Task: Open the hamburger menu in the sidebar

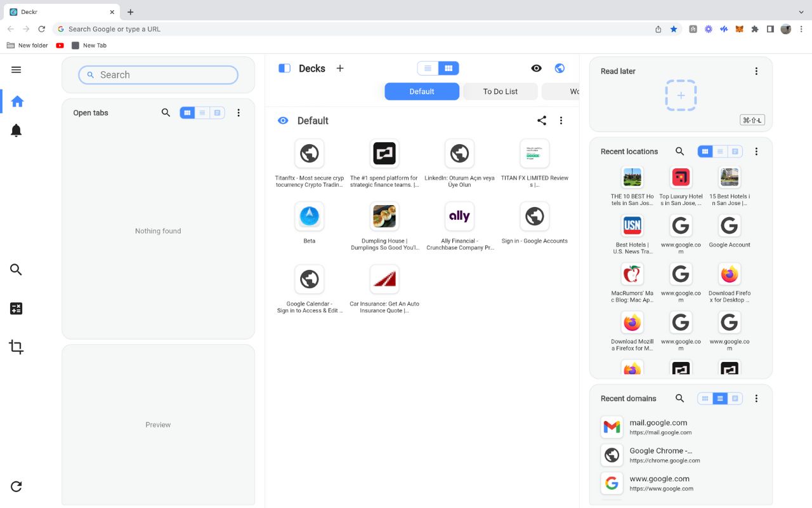Action: pos(16,70)
